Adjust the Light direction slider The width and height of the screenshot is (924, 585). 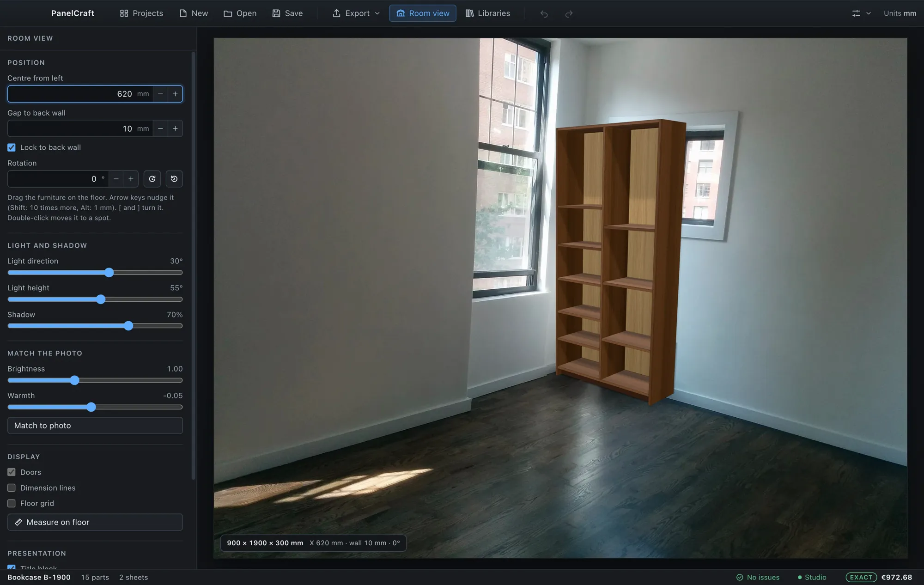(x=95, y=273)
